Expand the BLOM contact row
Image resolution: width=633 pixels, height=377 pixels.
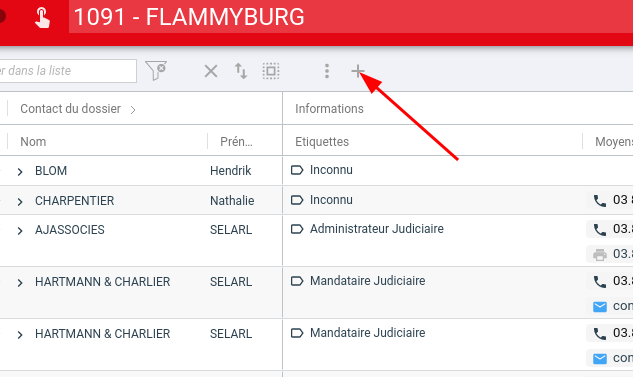(x=20, y=172)
